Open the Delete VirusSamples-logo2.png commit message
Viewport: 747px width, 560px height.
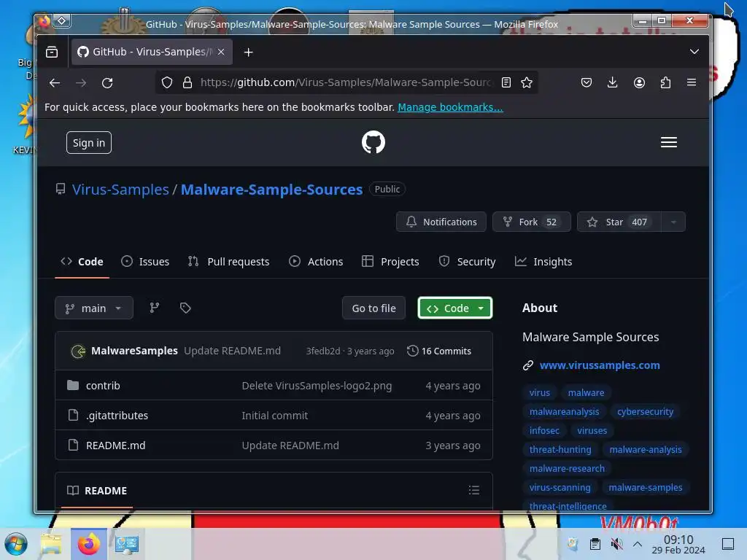pyautogui.click(x=317, y=386)
